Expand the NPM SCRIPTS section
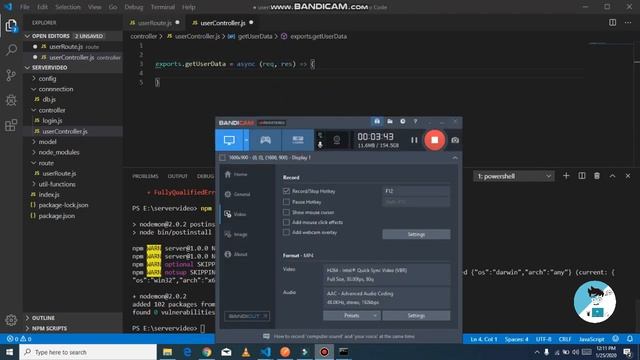 pyautogui.click(x=49, y=328)
